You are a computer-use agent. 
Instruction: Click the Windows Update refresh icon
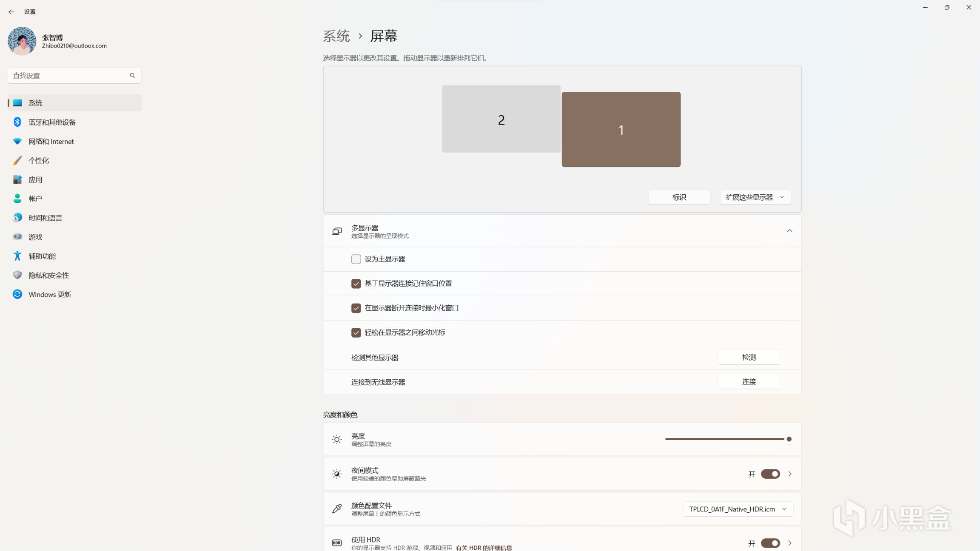(x=17, y=294)
